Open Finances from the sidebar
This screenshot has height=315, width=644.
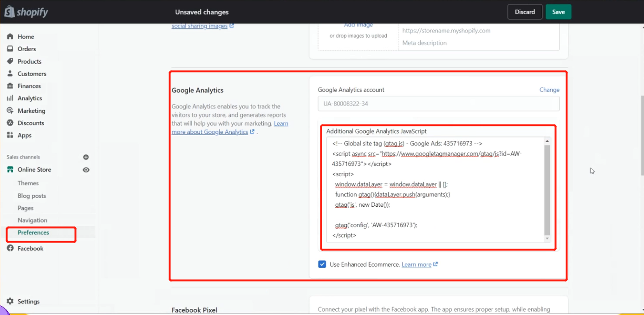point(29,86)
